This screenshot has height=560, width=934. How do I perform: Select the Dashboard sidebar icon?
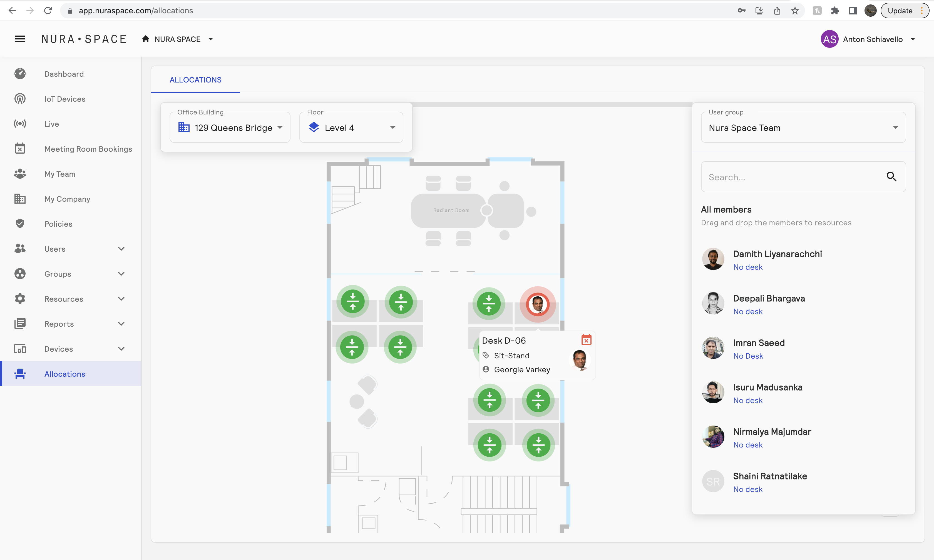20,74
